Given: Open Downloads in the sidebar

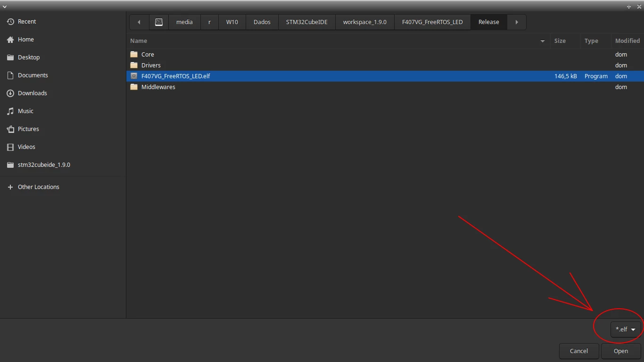Looking at the screenshot, I should point(63,93).
